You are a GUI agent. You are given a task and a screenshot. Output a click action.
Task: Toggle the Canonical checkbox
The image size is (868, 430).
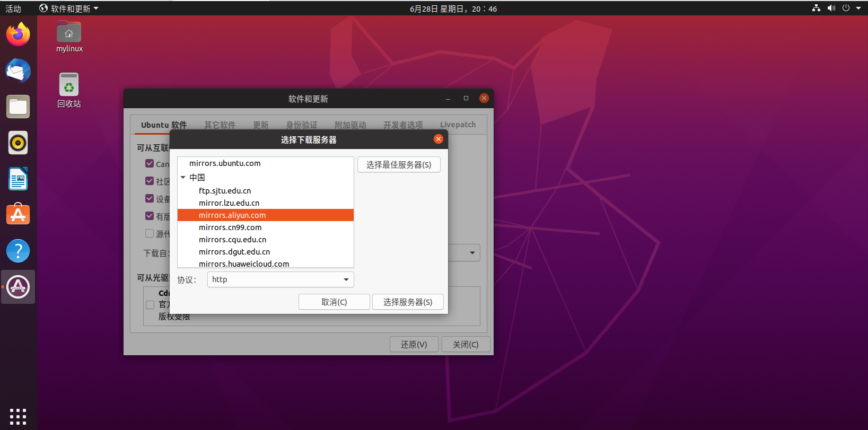coord(150,163)
